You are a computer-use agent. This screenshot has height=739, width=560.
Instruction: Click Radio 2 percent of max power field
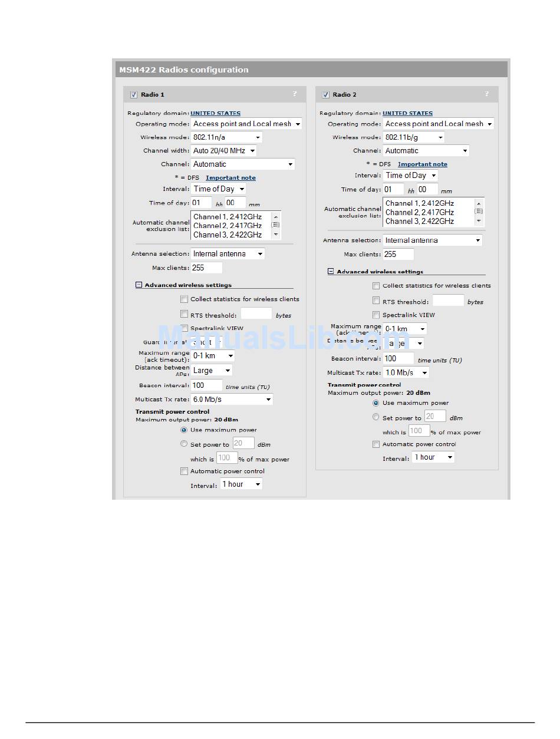419,431
